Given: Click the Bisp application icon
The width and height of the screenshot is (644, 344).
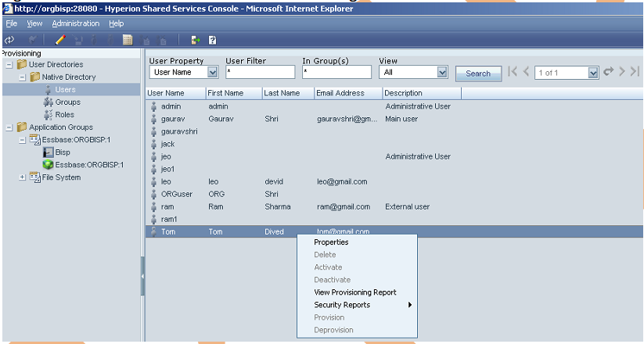Looking at the screenshot, I should pos(48,152).
